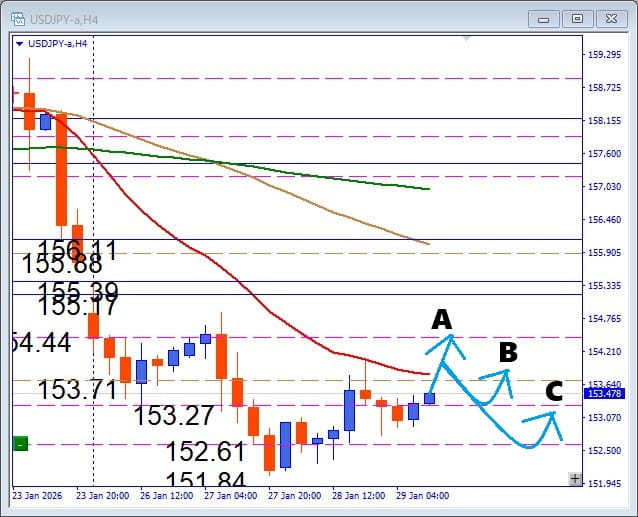
Task: Select the 153.71 price text label
Action: pos(78,389)
